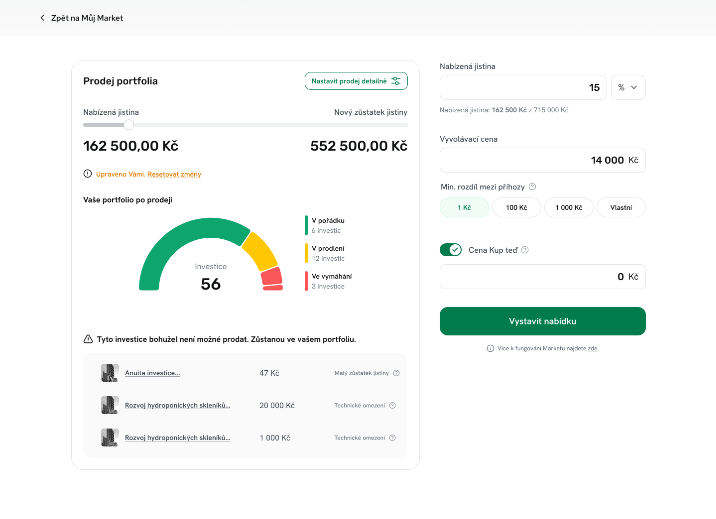This screenshot has height=519, width=716.
Task: Open the Anuita investice link
Action: click(152, 373)
